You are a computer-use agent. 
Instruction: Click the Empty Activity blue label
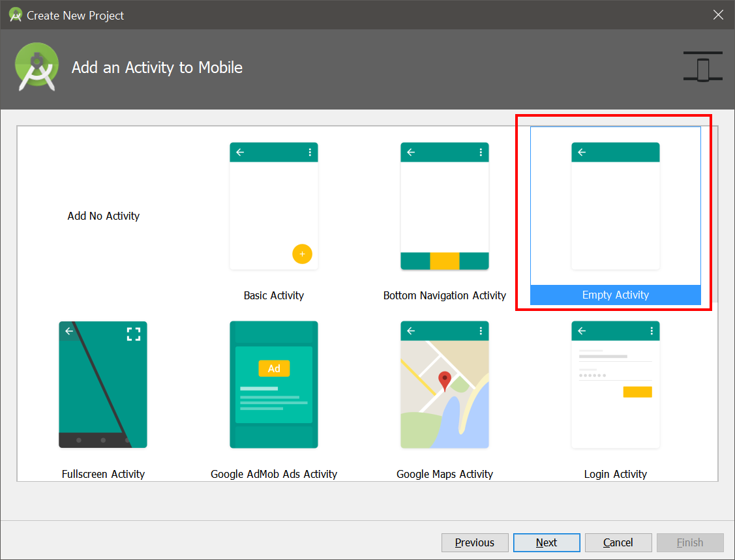[x=616, y=295]
